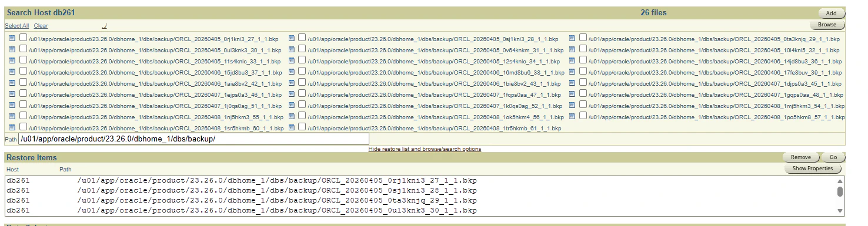
Task: Click file icon beside ORCL_20260408_1nj5hkm3_55_1_1.bkp
Action: (x=12, y=116)
